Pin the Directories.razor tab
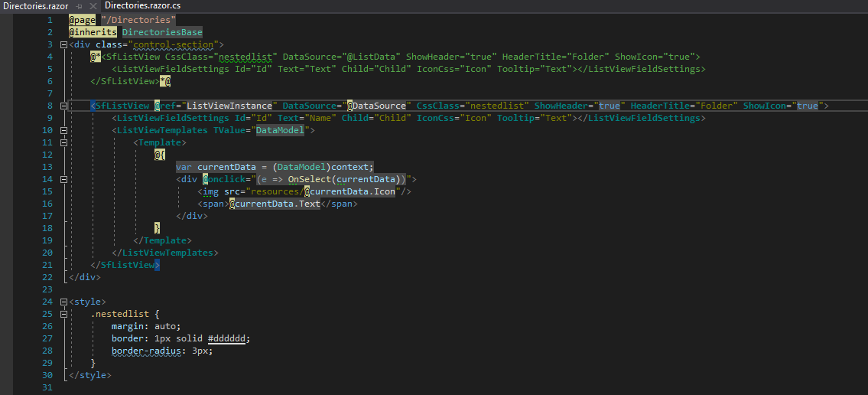The width and height of the screenshot is (868, 395). click(x=79, y=6)
